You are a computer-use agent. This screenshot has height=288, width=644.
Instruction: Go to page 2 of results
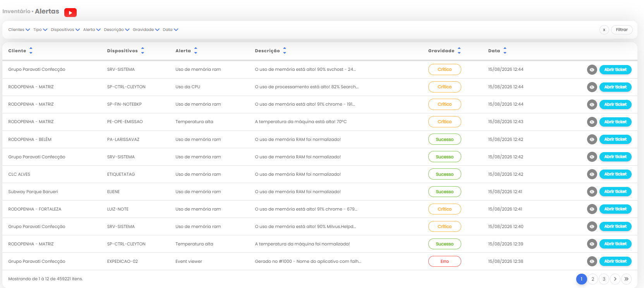tap(592, 279)
